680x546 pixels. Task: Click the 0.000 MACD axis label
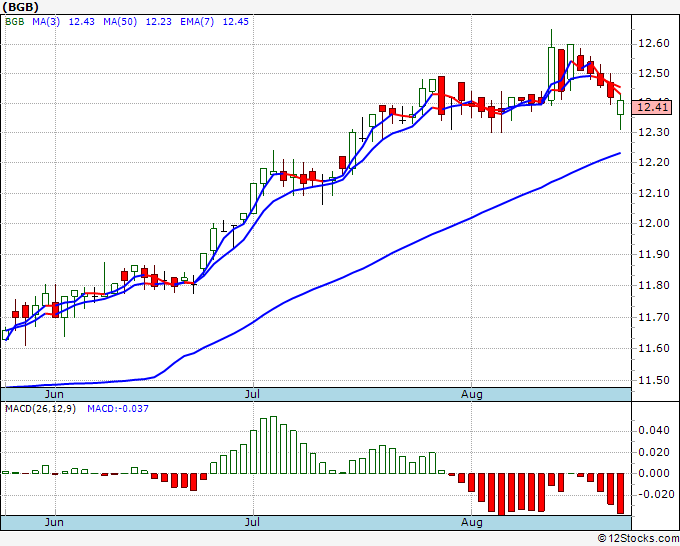tap(654, 473)
